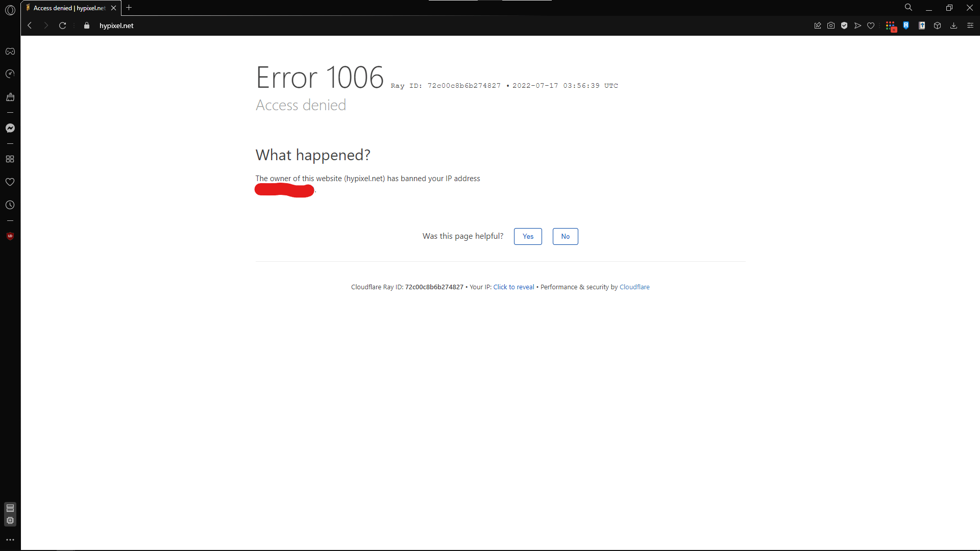Screen dimensions: 980x551
Task: Open the blue shield extension icon
Action: tap(906, 26)
